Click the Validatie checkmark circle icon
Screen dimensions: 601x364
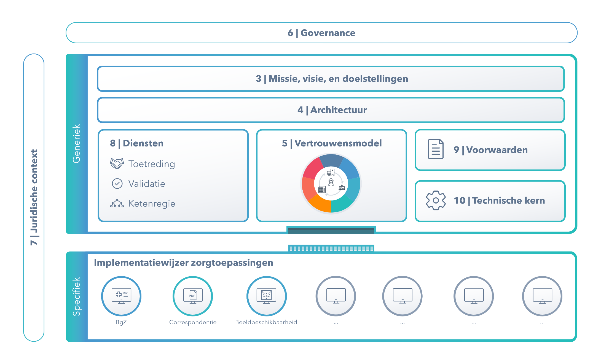(117, 183)
